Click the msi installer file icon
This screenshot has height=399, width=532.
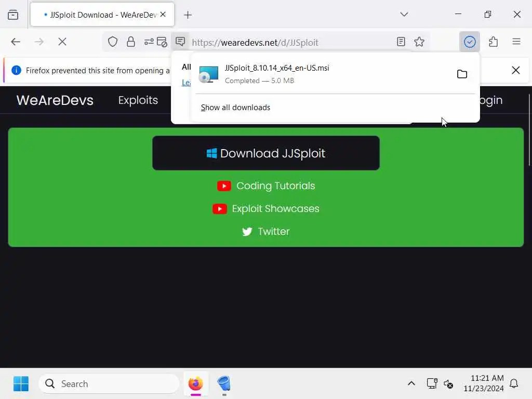pyautogui.click(x=208, y=74)
